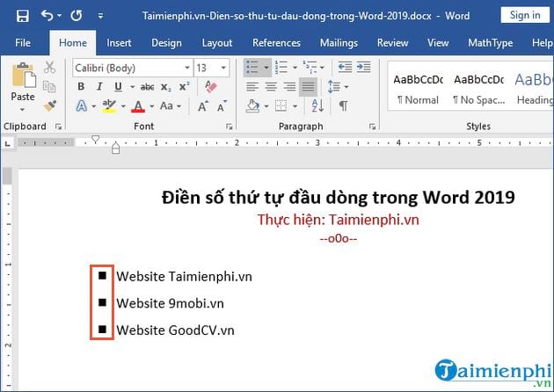Open Clipboard pane launcher
The image size is (554, 392).
(58, 127)
